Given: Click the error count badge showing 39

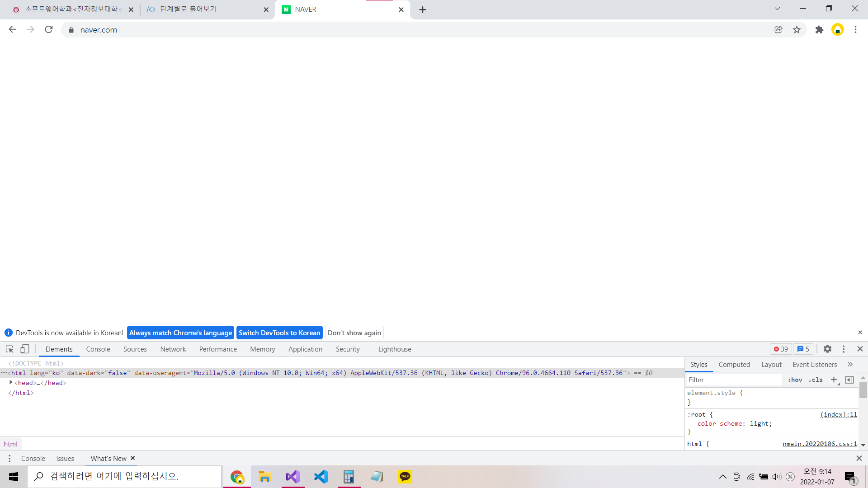Looking at the screenshot, I should point(781,349).
